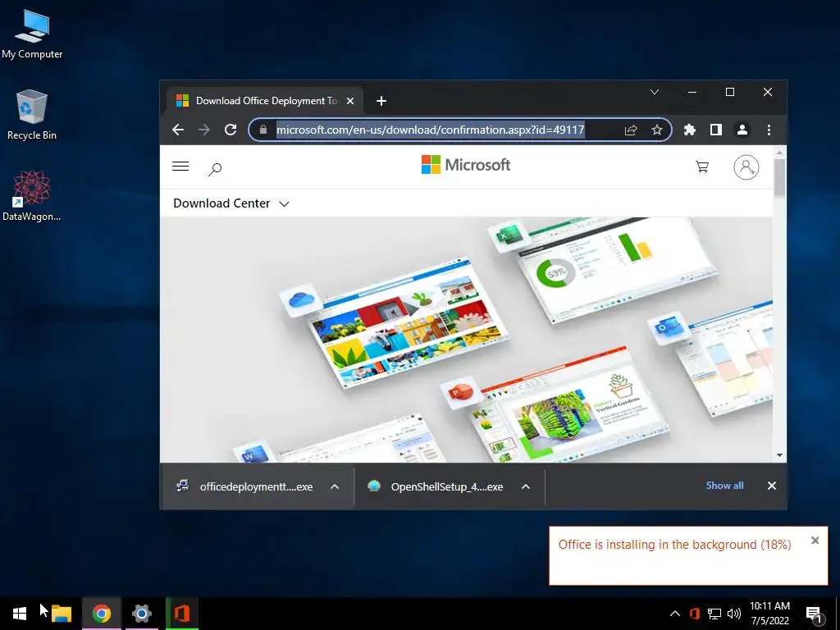Click the page scrollbar up arrow
Image resolution: width=840 pixels, height=630 pixels.
tap(779, 153)
